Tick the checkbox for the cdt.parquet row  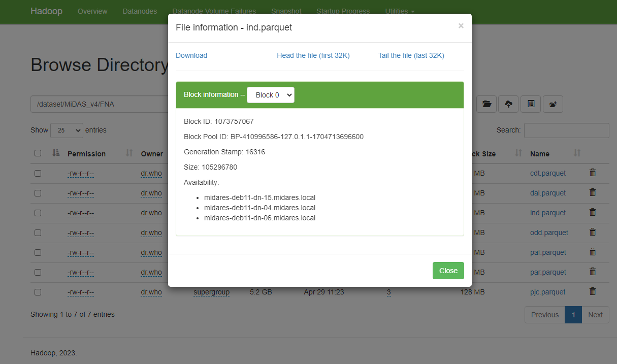point(38,173)
